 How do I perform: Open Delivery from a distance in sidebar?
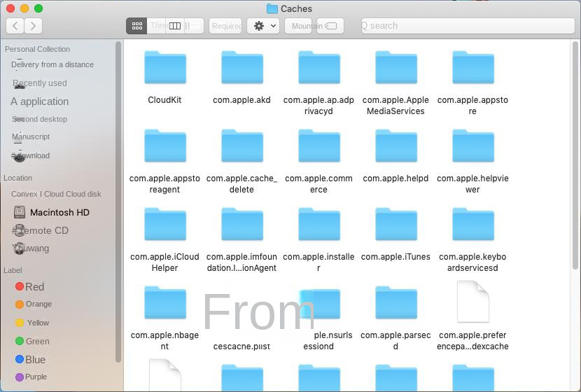(x=52, y=64)
